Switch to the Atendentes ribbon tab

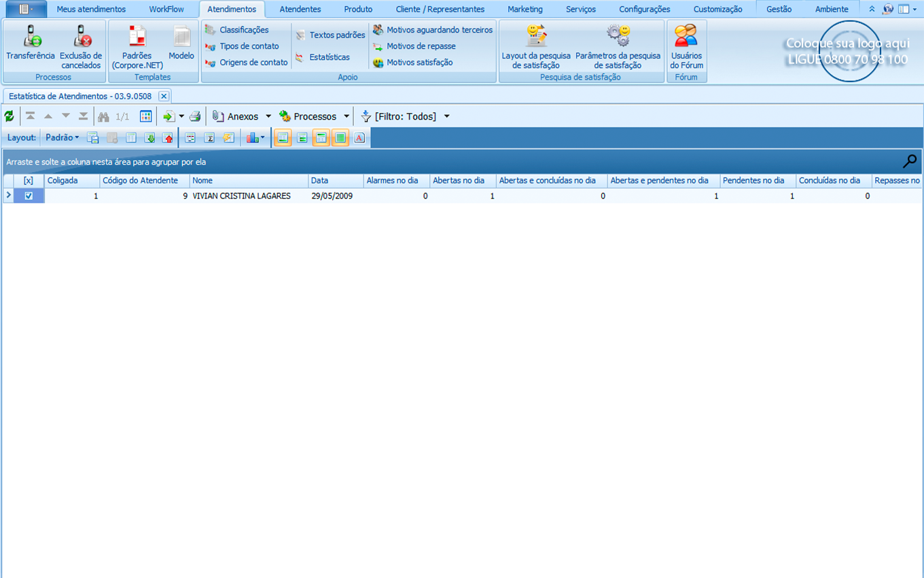[300, 10]
